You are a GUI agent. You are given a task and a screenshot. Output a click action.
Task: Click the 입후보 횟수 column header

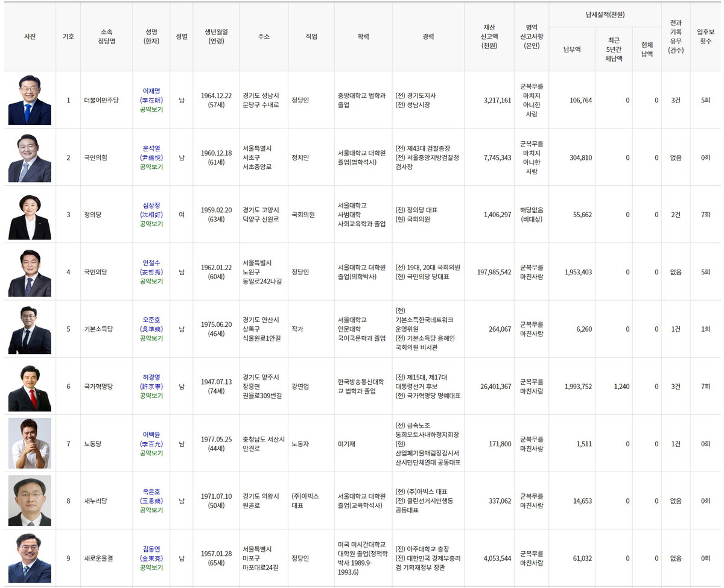(705, 37)
